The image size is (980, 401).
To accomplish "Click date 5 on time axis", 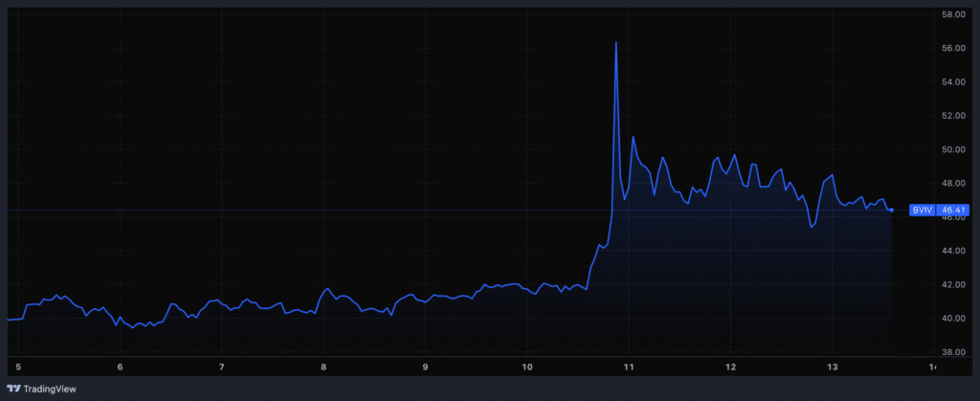I will (18, 367).
